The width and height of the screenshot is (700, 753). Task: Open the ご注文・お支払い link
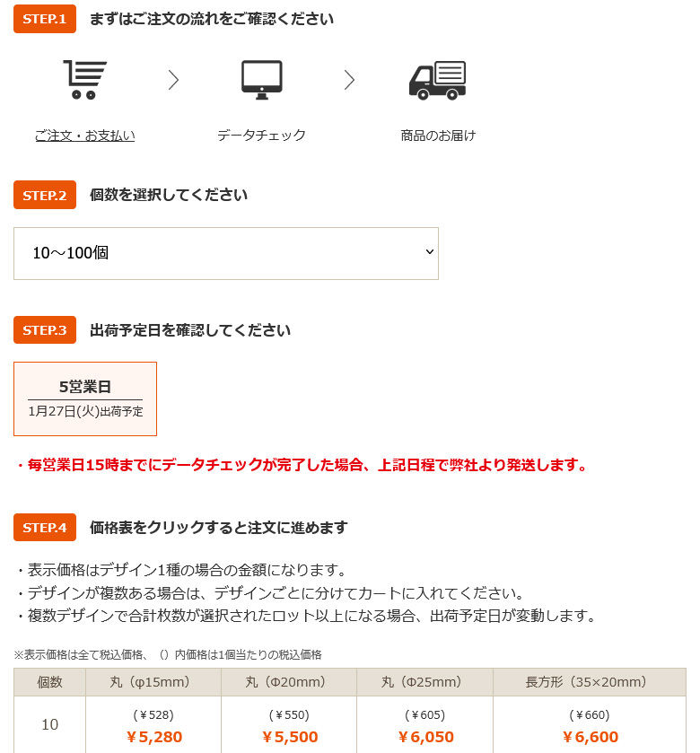[x=84, y=135]
